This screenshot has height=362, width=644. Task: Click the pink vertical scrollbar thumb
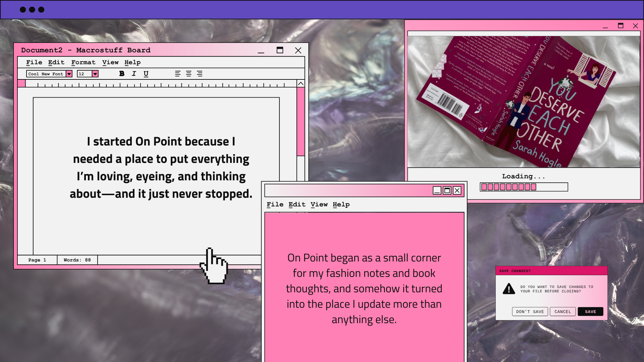301,121
